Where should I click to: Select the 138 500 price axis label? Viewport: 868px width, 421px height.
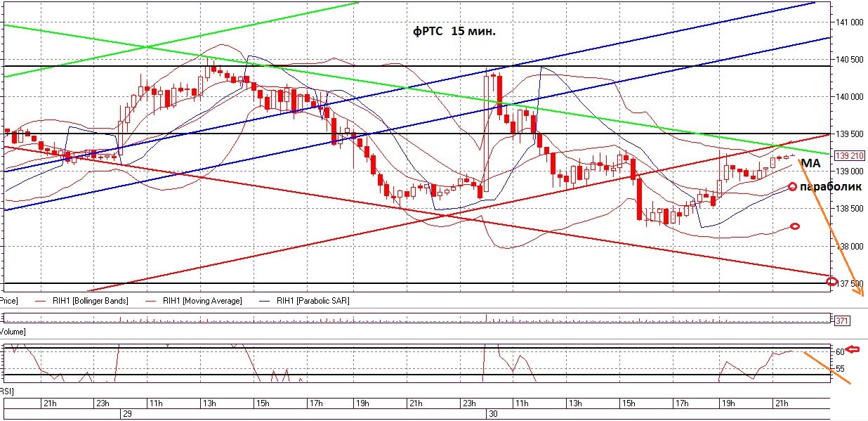pos(850,209)
